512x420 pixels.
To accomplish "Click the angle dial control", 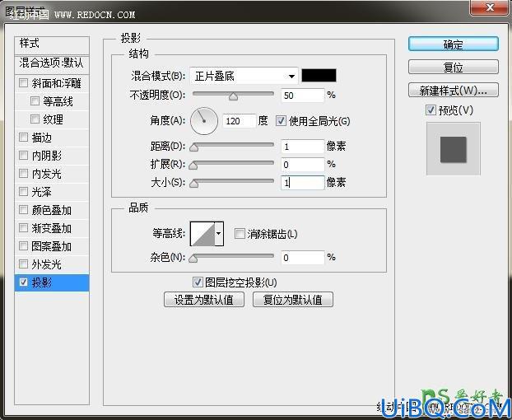I will click(x=204, y=121).
